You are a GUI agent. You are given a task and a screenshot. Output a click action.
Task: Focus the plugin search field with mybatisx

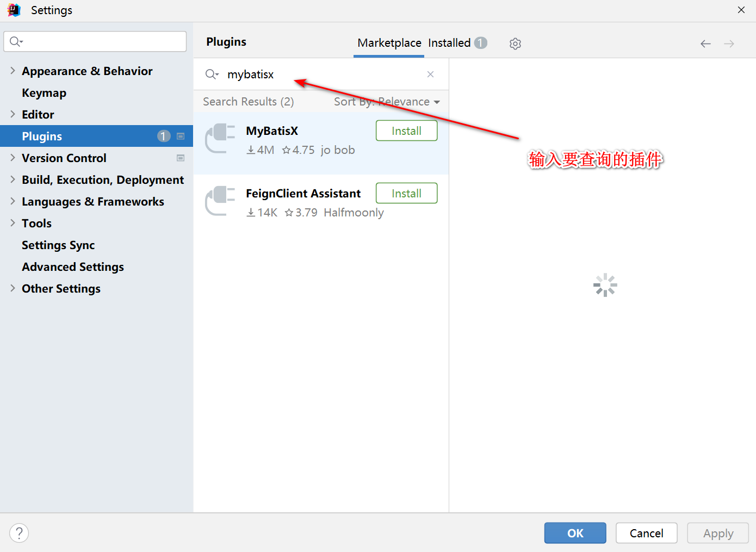[321, 74]
